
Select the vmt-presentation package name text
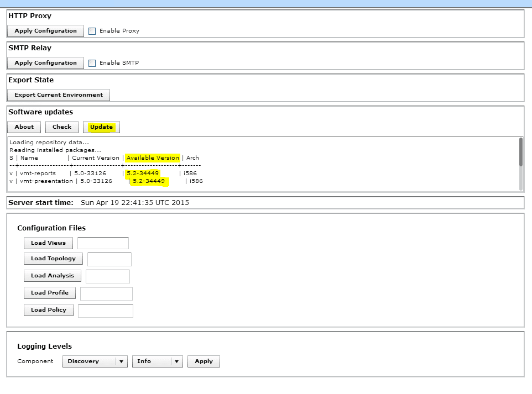(x=46, y=181)
